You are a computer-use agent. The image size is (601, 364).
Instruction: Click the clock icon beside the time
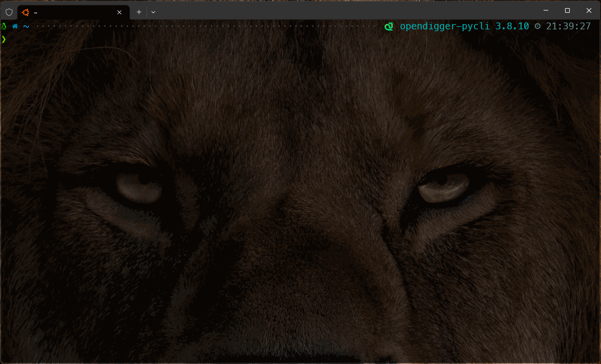[538, 26]
